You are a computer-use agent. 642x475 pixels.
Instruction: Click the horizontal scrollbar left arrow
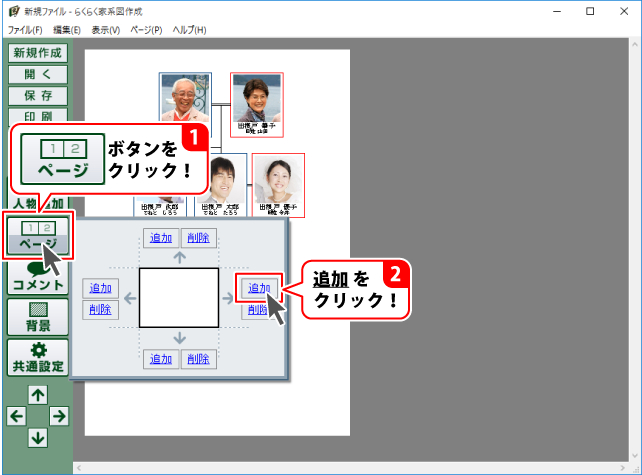[79, 468]
